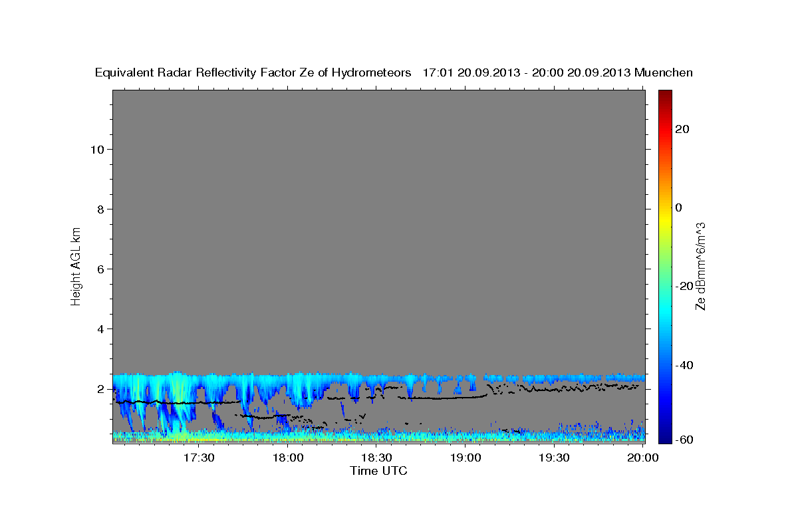Click the 'Time UTC' axis label
The width and height of the screenshot is (798, 532).
[x=378, y=471]
